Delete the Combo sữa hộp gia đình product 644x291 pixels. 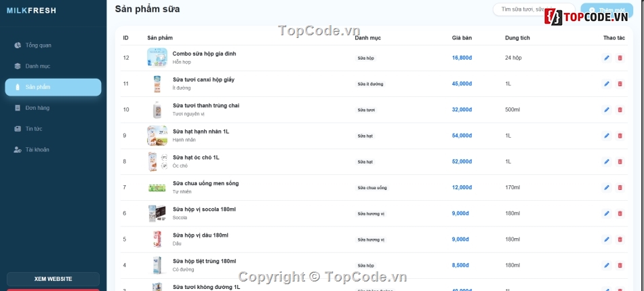(x=620, y=58)
